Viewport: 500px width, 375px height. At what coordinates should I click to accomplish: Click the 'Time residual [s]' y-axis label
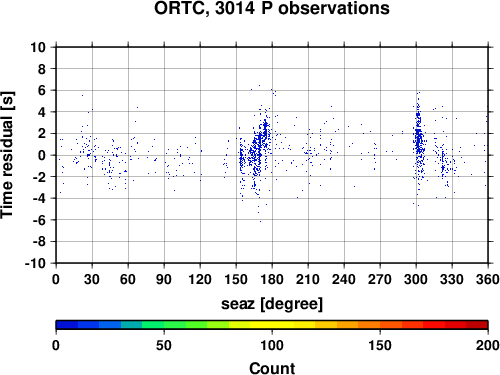click(x=7, y=155)
